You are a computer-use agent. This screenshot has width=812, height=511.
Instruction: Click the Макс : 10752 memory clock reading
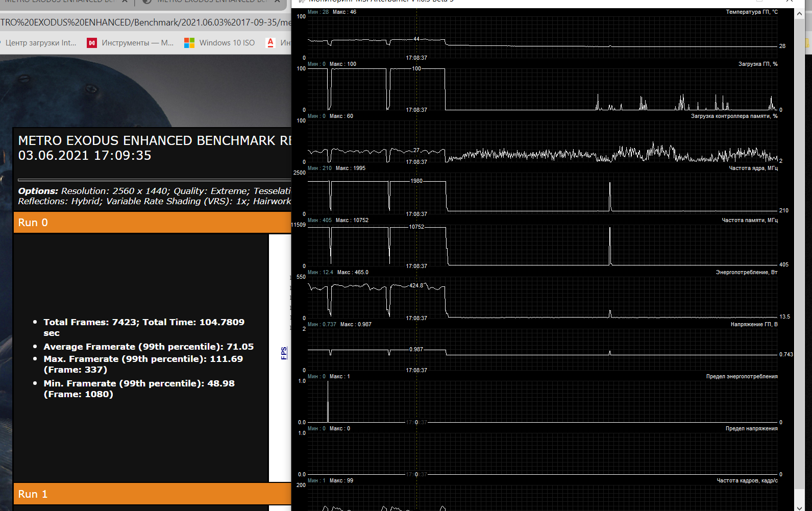(x=352, y=220)
